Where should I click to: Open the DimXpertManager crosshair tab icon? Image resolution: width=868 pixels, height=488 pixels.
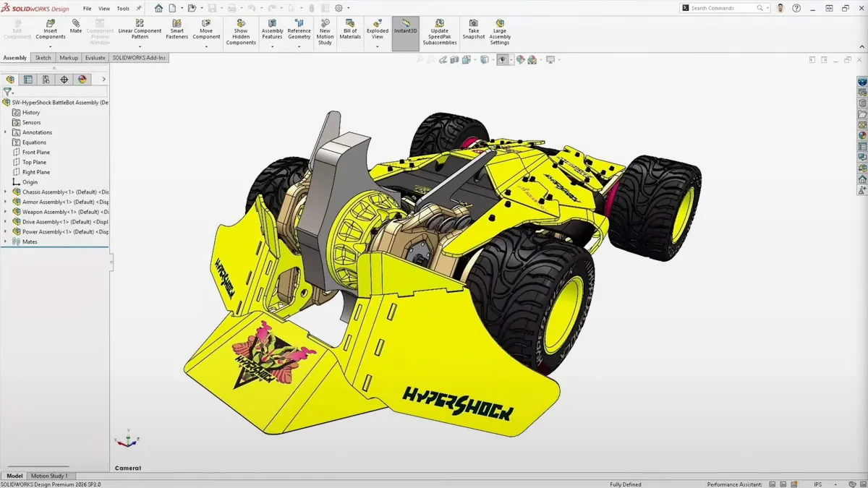pyautogui.click(x=64, y=80)
